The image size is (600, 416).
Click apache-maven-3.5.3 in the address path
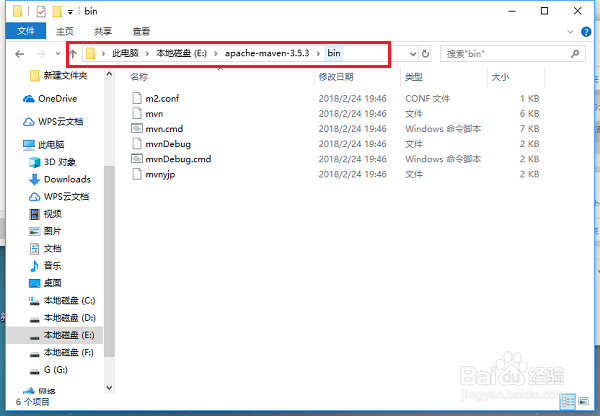coord(267,53)
